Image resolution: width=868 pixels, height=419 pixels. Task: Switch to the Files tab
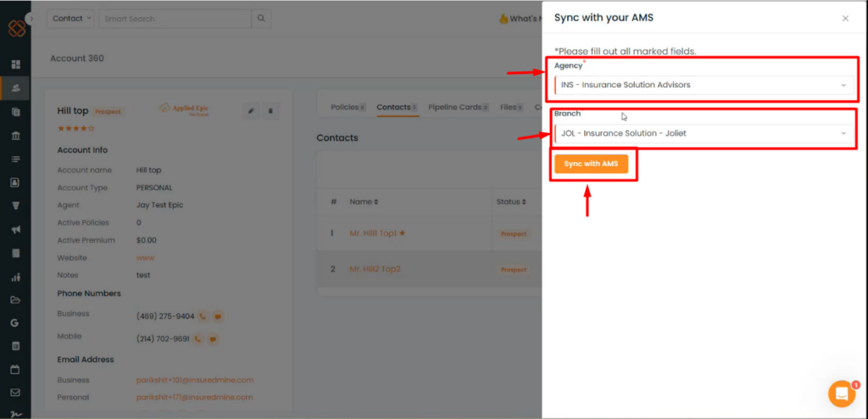pyautogui.click(x=513, y=107)
